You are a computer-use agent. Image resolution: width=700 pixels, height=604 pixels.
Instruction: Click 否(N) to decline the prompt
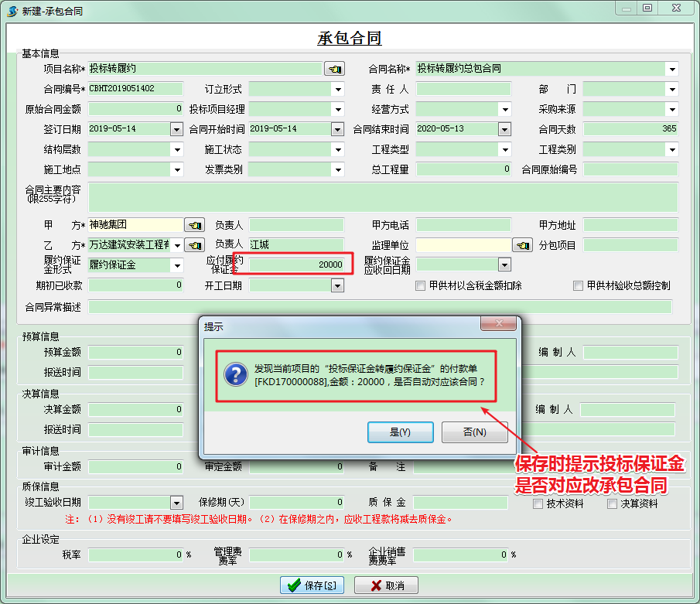coord(474,432)
